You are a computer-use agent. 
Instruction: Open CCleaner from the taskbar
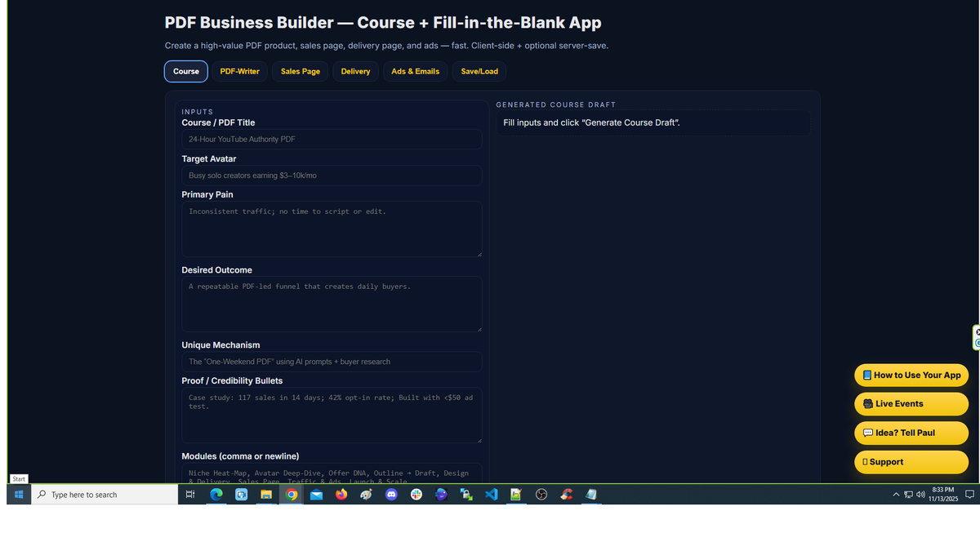[x=566, y=495]
